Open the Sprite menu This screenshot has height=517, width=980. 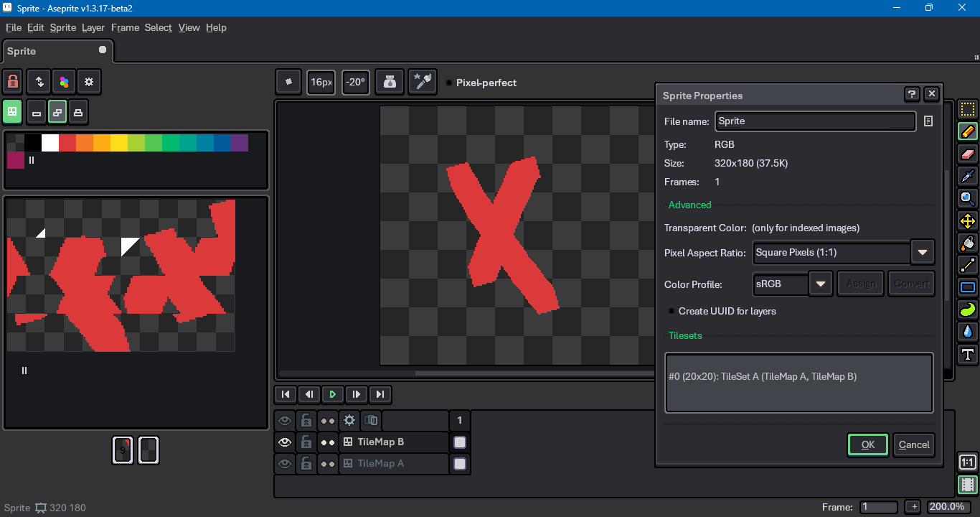pos(62,27)
